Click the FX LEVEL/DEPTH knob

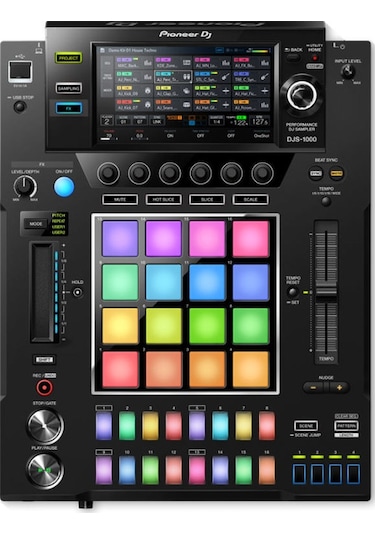(25, 187)
